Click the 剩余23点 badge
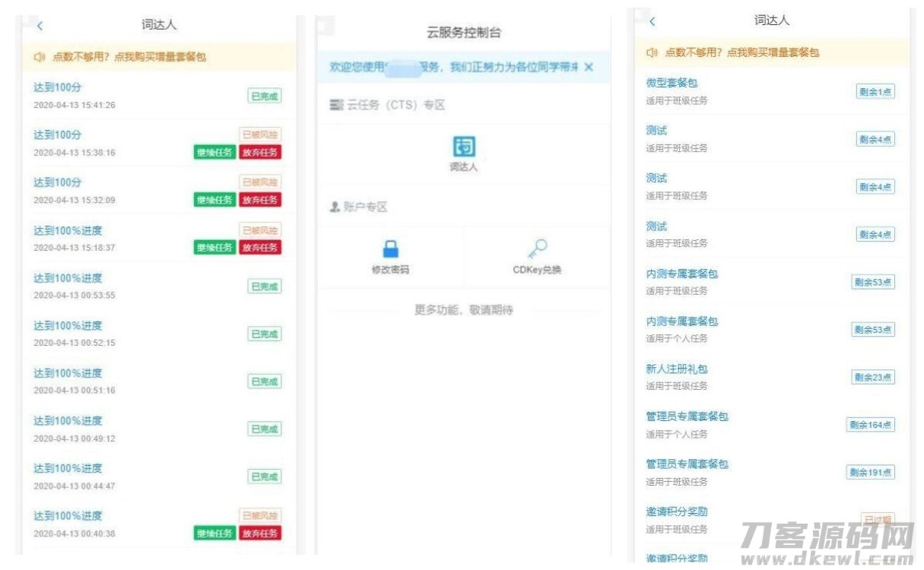 tap(873, 377)
